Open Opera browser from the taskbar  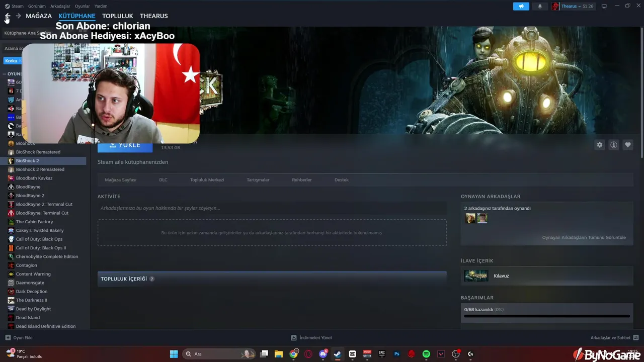308,354
